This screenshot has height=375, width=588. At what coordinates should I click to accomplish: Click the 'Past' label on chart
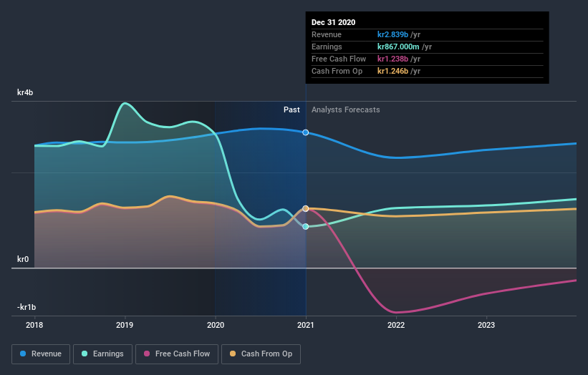click(291, 109)
